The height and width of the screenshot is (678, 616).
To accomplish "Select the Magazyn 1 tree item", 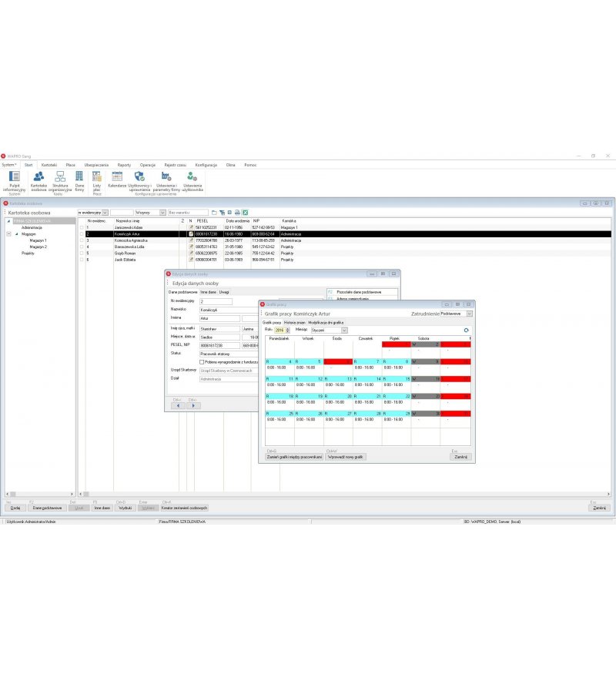I will pyautogui.click(x=38, y=240).
